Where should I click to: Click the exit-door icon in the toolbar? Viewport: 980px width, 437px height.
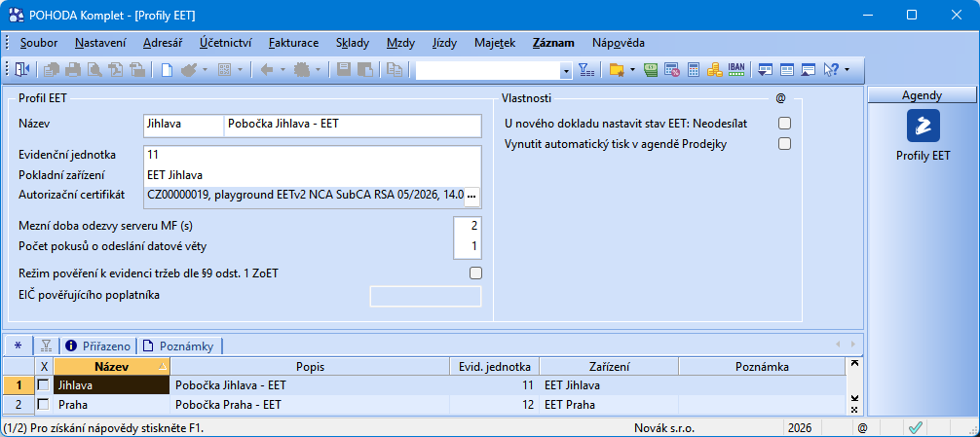point(21,69)
